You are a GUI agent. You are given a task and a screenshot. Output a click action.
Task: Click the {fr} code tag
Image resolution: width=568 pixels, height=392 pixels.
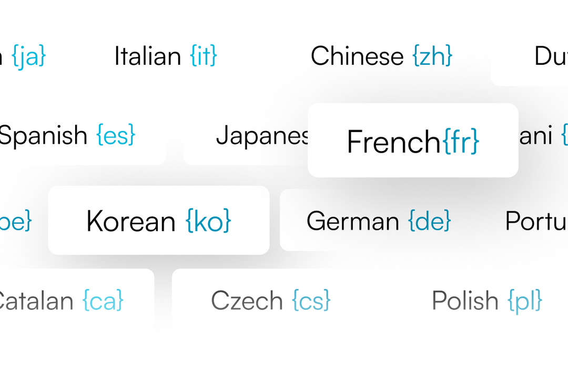(x=461, y=141)
